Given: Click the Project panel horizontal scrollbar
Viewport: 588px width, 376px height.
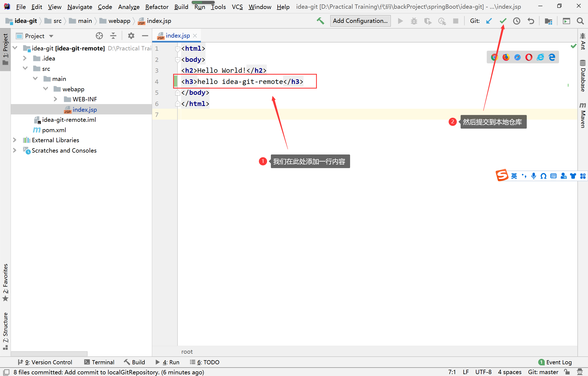Looking at the screenshot, I should (49, 354).
